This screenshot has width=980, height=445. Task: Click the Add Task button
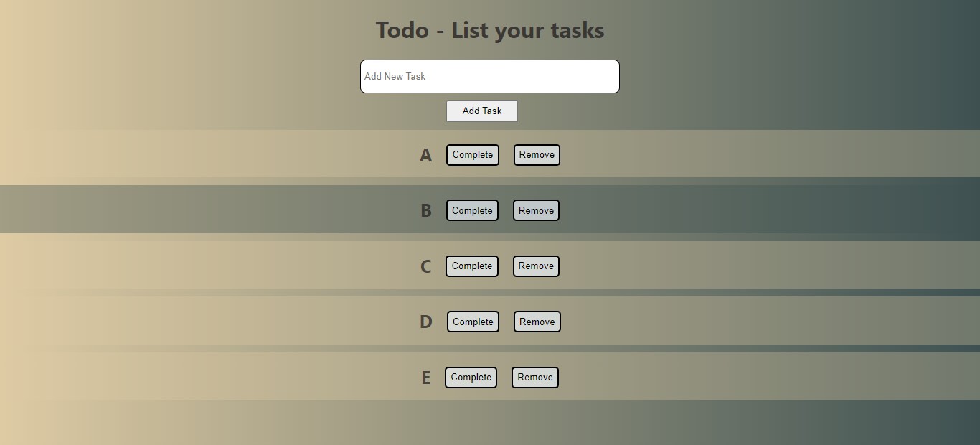click(481, 111)
